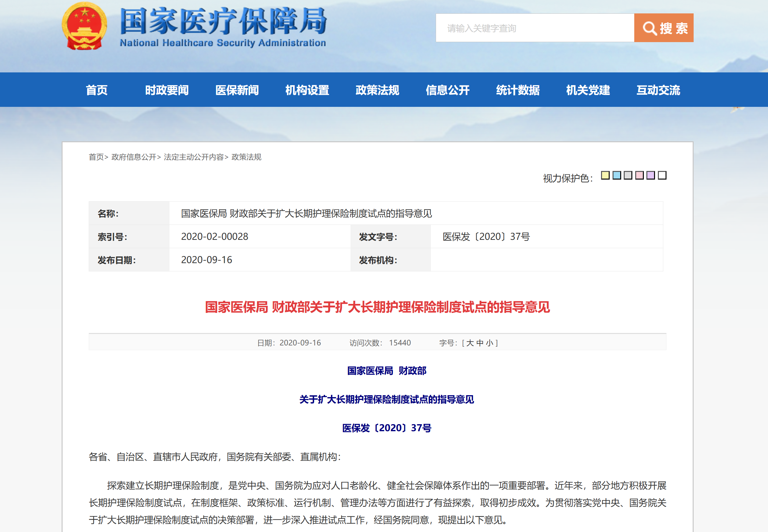Click the 名称 row title text
Viewport: 768px width, 532px height.
pos(307,213)
